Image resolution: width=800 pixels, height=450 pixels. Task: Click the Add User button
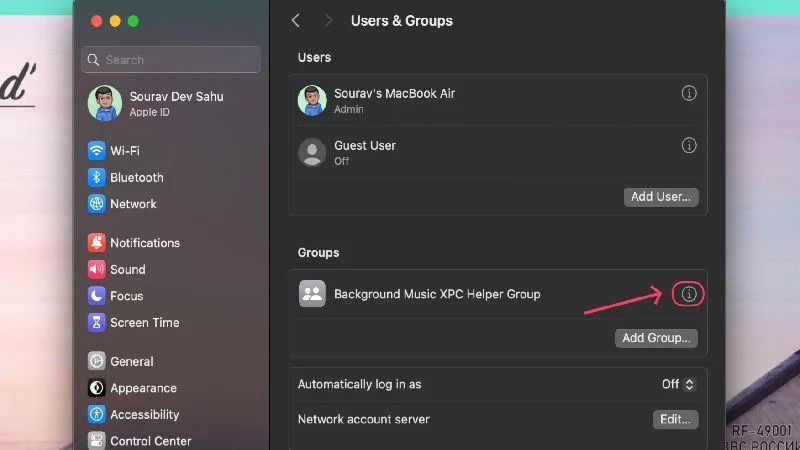pyautogui.click(x=661, y=197)
